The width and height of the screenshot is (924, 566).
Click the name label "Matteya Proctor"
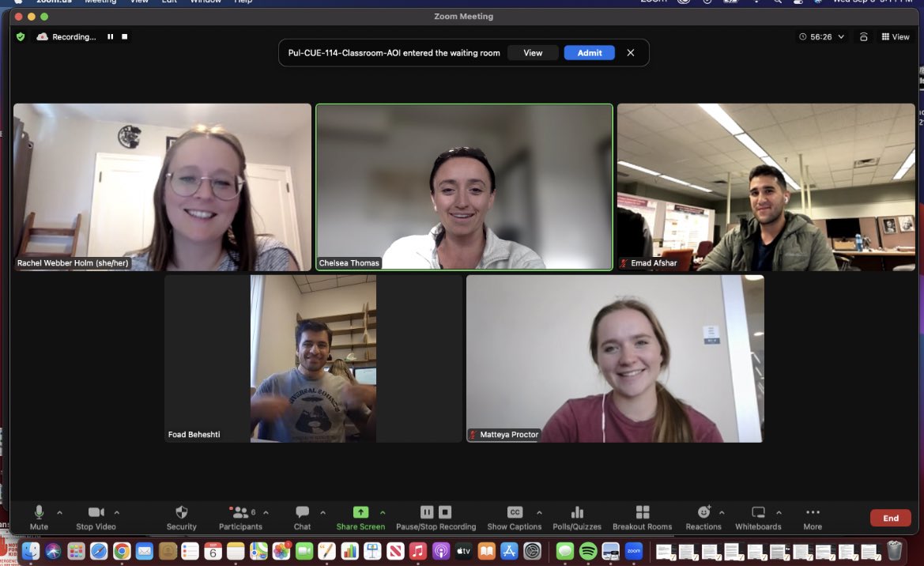click(509, 435)
